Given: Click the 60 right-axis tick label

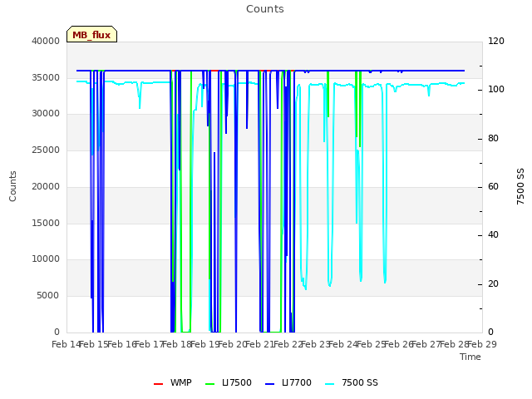Looking at the screenshot, I should point(493,186).
